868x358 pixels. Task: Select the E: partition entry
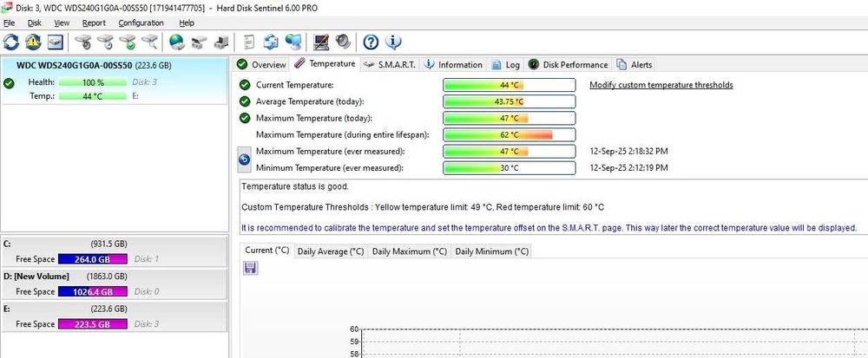point(114,316)
